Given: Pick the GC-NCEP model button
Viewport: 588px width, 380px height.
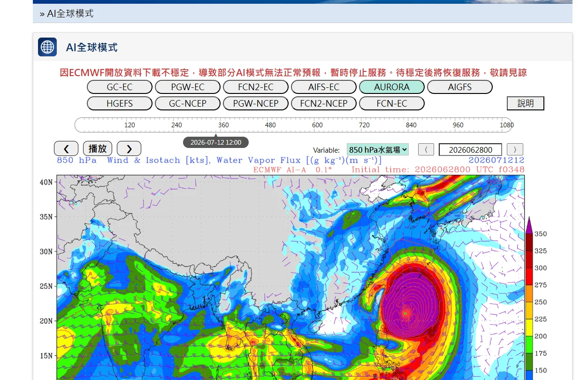Looking at the screenshot, I should pyautogui.click(x=188, y=103).
